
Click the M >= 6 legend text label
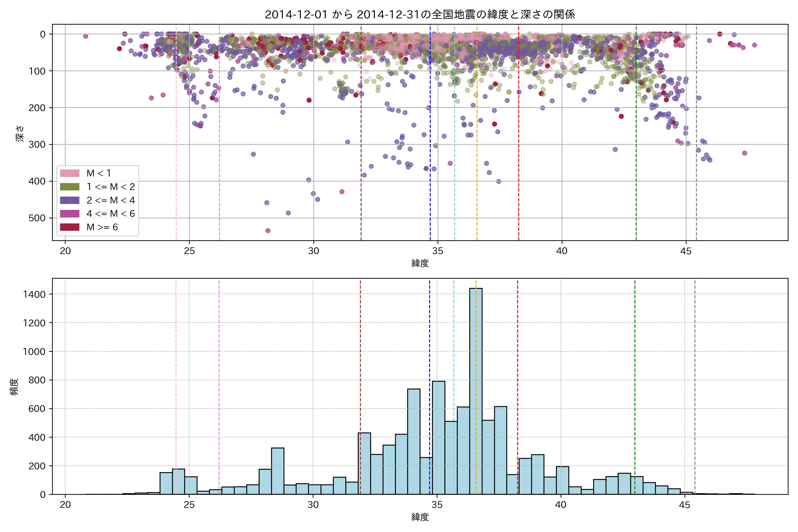tap(102, 227)
